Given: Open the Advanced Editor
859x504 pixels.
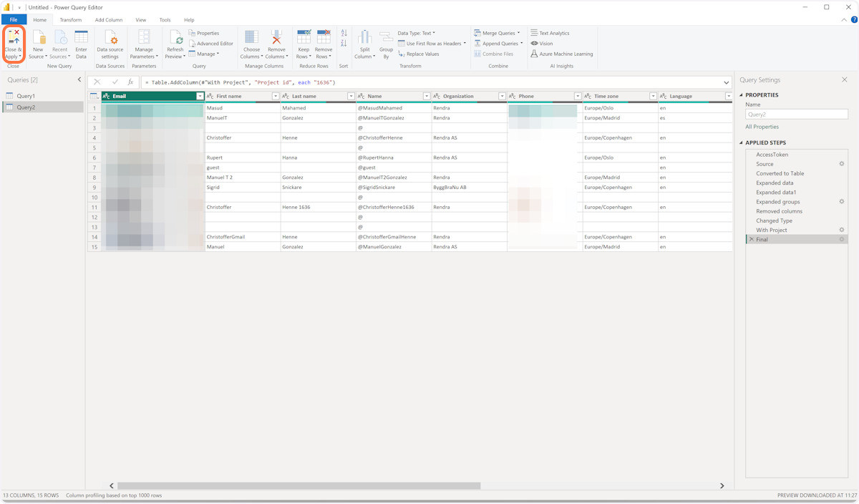Looking at the screenshot, I should pyautogui.click(x=211, y=44).
